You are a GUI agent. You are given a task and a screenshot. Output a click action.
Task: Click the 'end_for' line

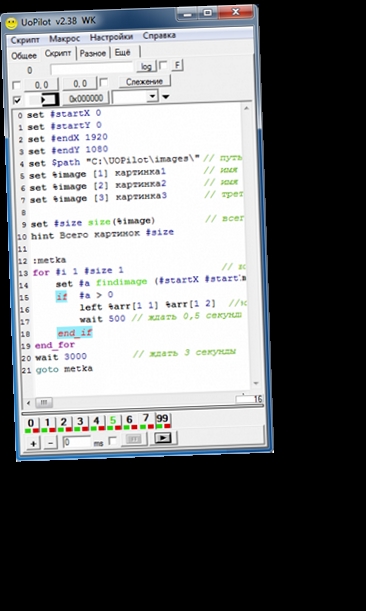[x=55, y=346]
